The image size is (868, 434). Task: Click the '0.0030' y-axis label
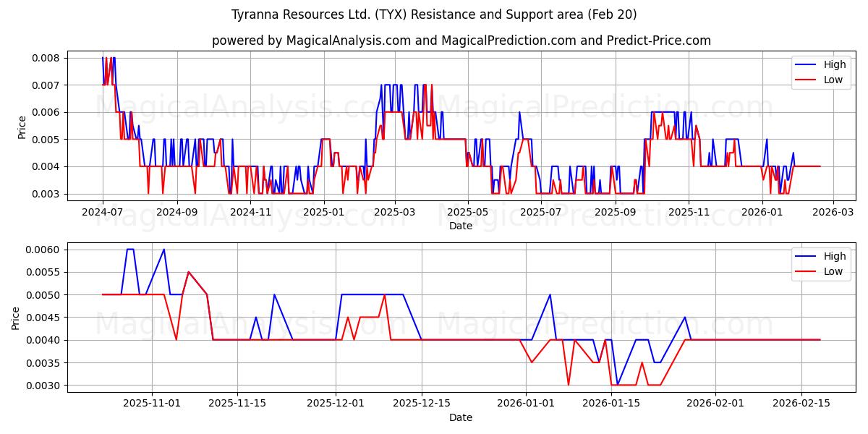coord(44,386)
